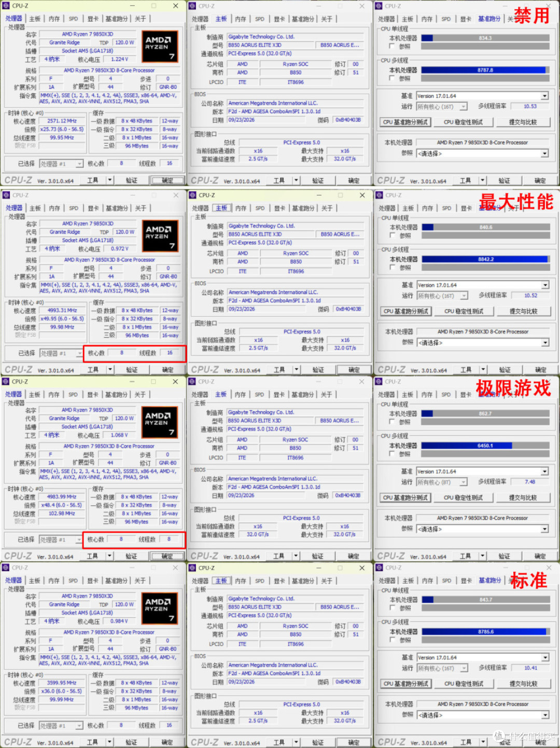Click the single-thread score bar showing 862.7
This screenshot has width=560, height=748.
coord(484,413)
